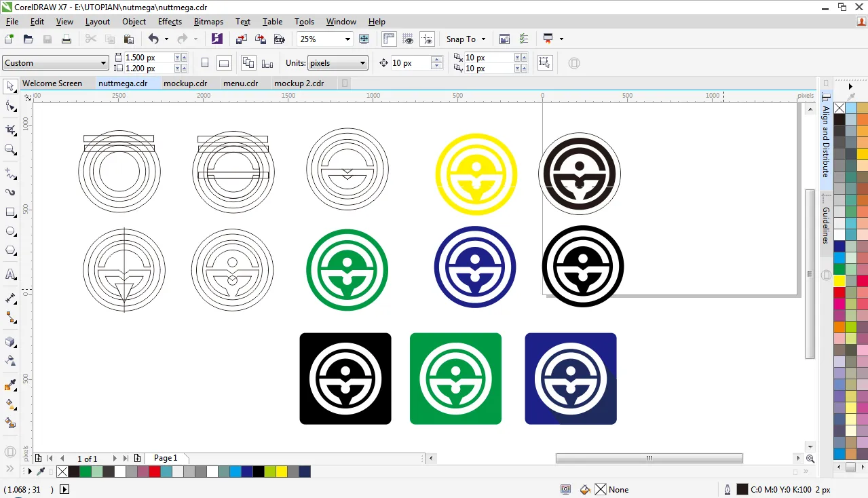The width and height of the screenshot is (868, 498).
Task: Open the Options dialog icon
Action: click(523, 39)
